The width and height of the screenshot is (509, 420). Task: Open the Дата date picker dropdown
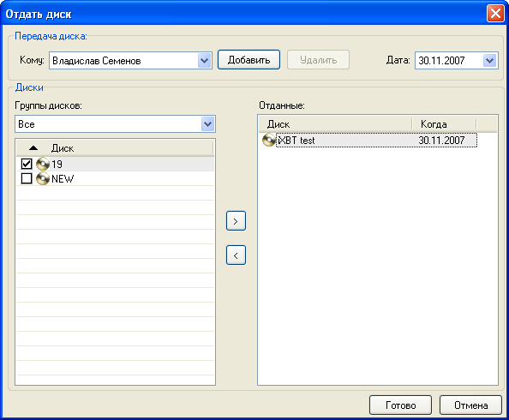pyautogui.click(x=490, y=60)
